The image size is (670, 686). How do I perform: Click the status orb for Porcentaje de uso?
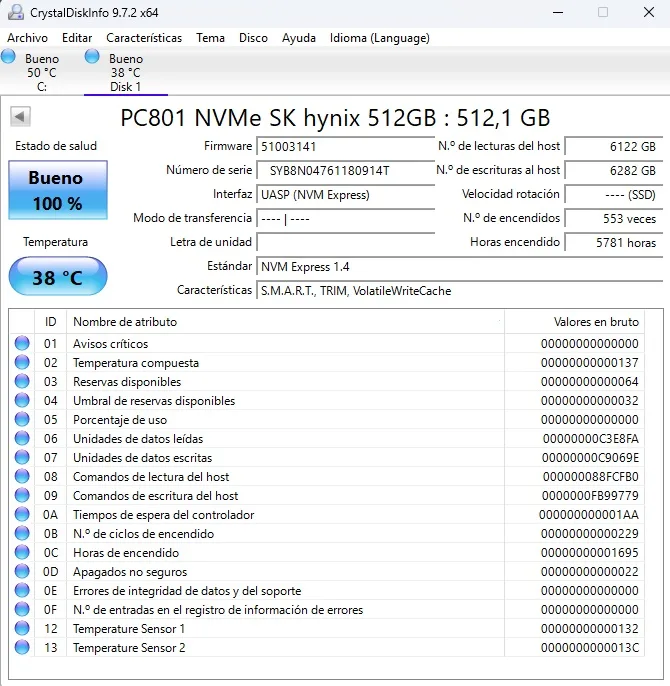22,420
